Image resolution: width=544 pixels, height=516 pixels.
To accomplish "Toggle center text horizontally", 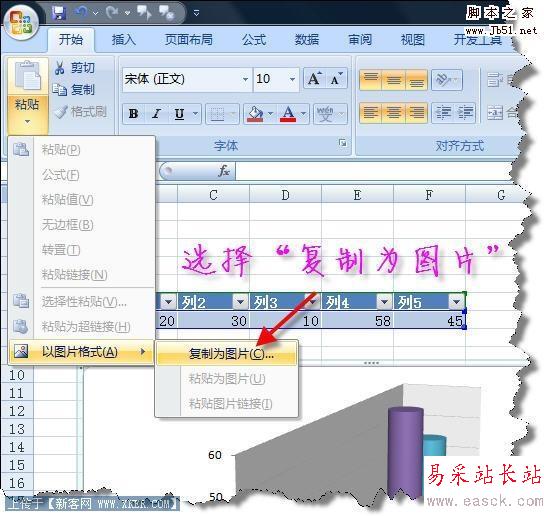I will [x=393, y=113].
